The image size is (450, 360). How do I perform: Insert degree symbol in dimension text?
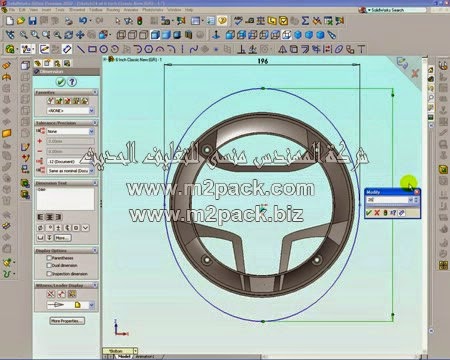point(49,228)
